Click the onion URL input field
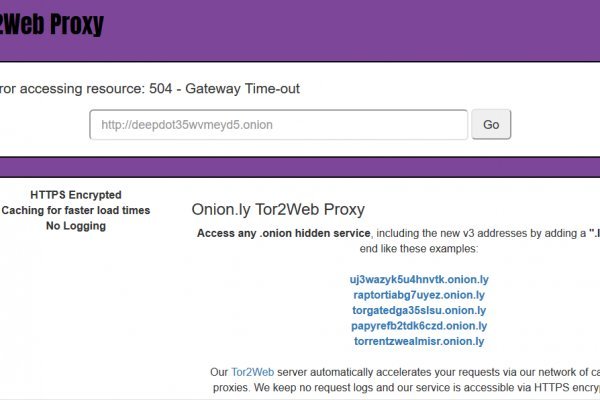 (278, 125)
